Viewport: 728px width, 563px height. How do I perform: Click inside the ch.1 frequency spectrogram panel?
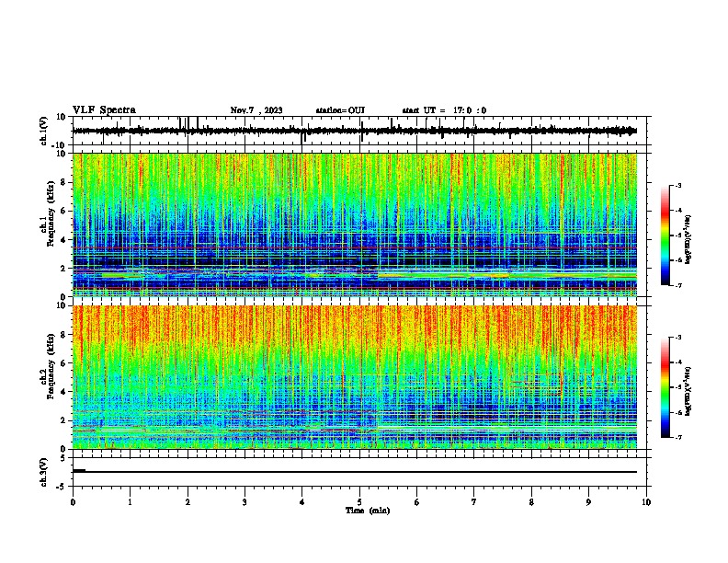point(359,224)
